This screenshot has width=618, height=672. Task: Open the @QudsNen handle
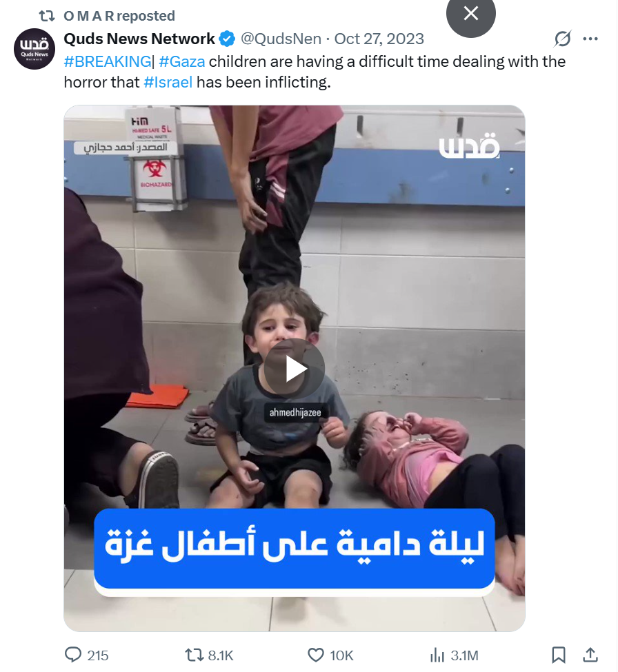pyautogui.click(x=281, y=39)
